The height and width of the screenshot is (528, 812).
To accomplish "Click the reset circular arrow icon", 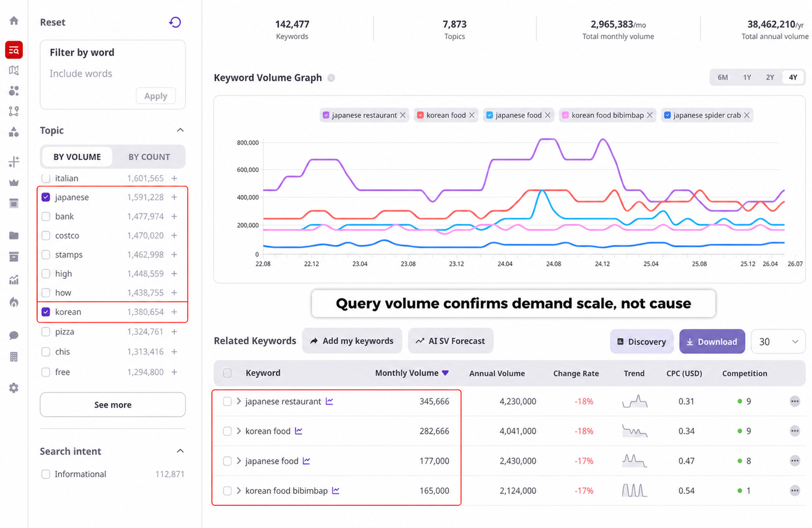I will pos(175,22).
